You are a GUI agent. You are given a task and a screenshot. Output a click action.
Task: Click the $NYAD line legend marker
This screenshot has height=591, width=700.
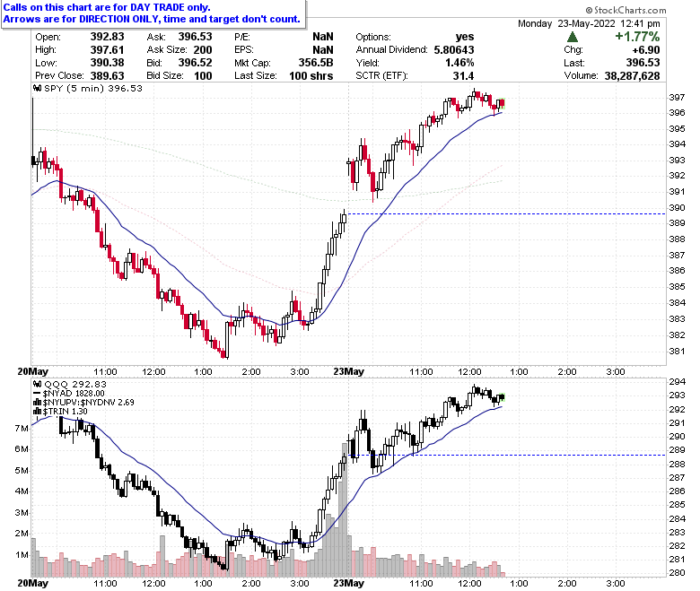coord(38,394)
